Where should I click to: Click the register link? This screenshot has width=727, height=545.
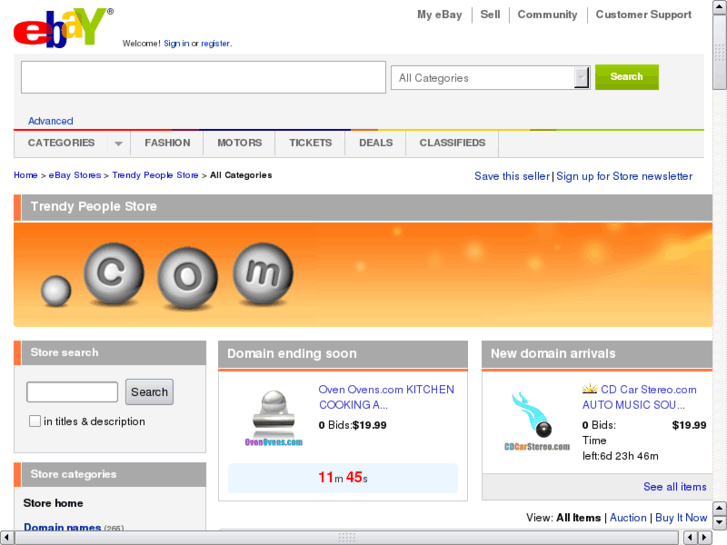point(215,44)
